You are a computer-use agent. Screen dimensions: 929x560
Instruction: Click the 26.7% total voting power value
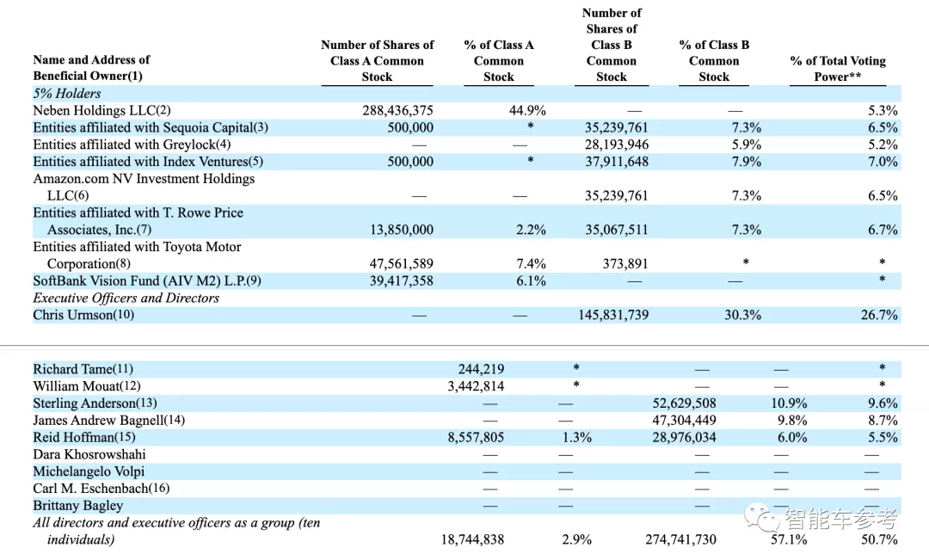[879, 315]
